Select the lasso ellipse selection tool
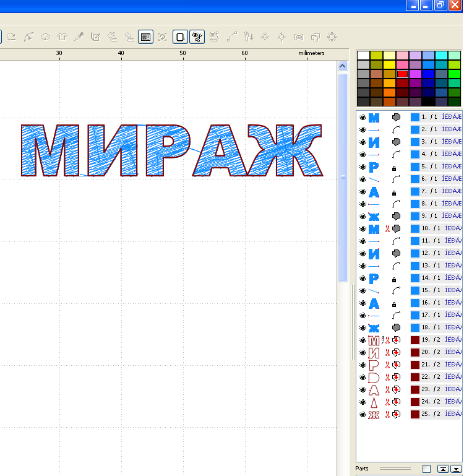 46,37
